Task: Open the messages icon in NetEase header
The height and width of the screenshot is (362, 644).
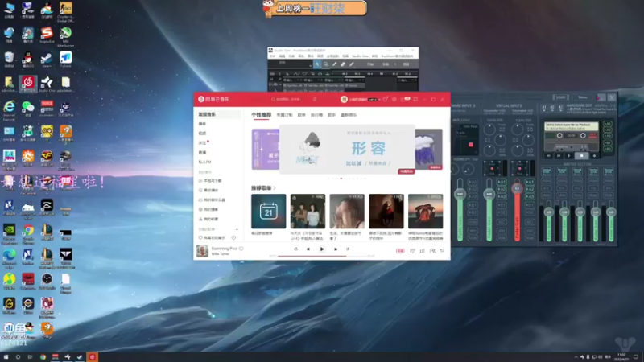Action: tap(403, 99)
